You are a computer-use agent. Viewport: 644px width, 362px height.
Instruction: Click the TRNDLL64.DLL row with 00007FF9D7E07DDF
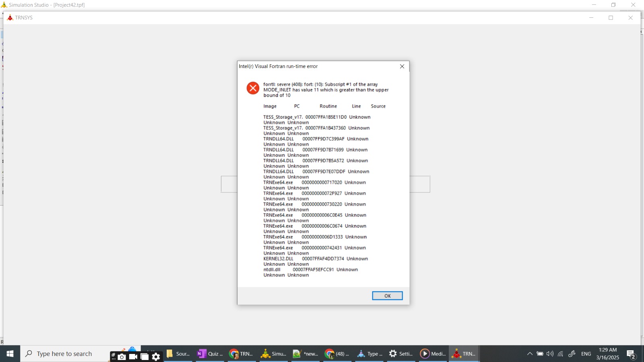coord(316,171)
